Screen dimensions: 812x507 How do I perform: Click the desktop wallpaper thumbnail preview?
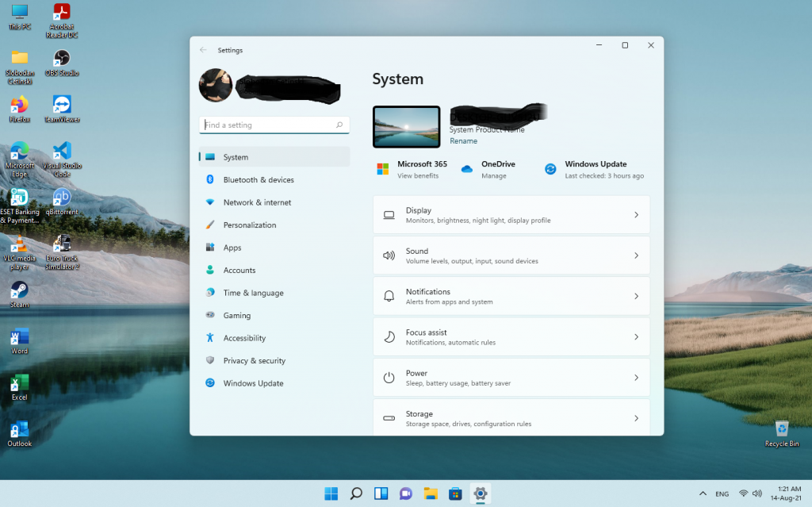pyautogui.click(x=406, y=127)
